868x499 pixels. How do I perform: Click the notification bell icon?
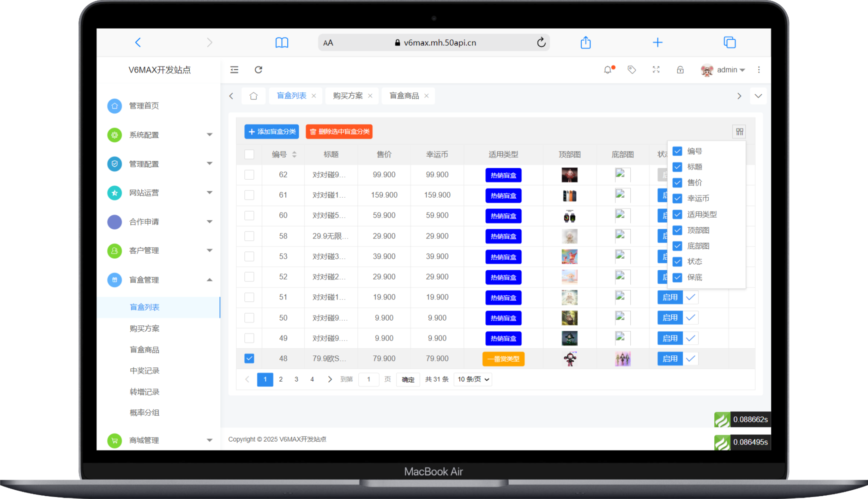(608, 70)
